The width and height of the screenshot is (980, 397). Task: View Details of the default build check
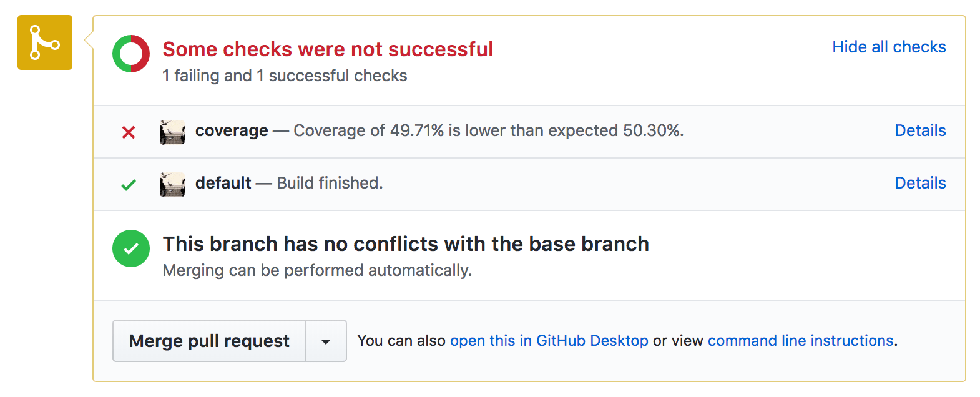click(920, 183)
